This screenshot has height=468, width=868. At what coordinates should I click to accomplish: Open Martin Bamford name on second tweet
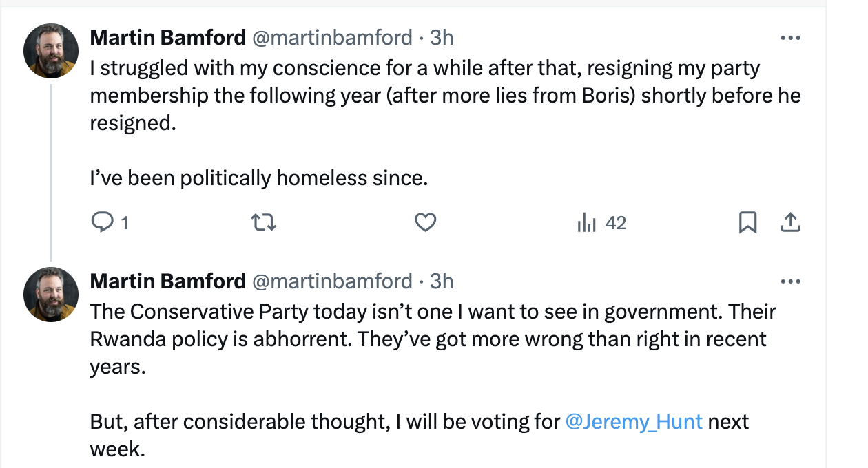click(x=167, y=281)
